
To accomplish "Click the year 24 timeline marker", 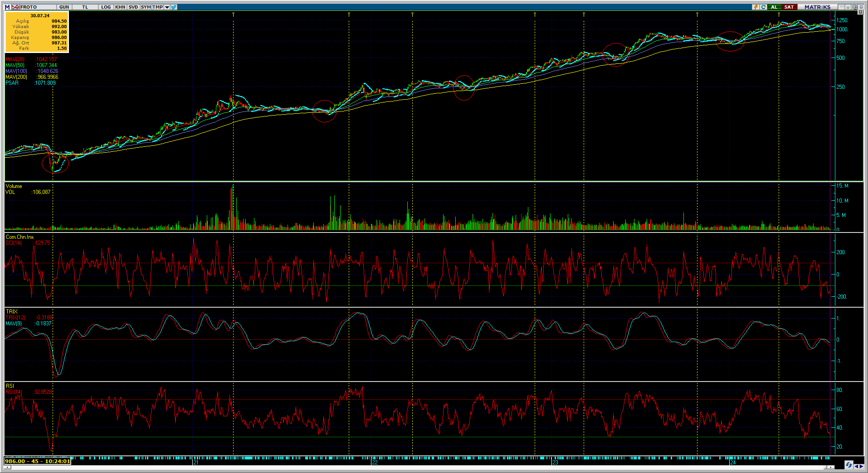I will 733,463.
